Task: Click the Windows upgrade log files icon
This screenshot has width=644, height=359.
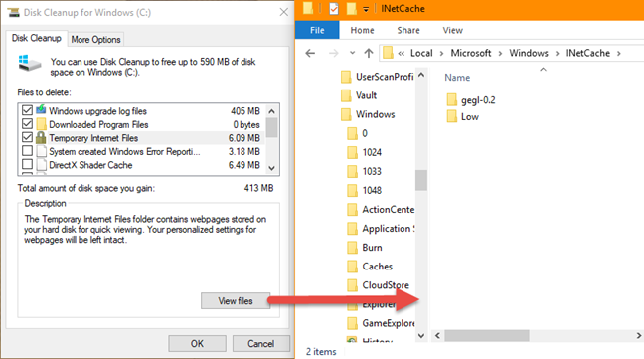Action: pyautogui.click(x=41, y=110)
